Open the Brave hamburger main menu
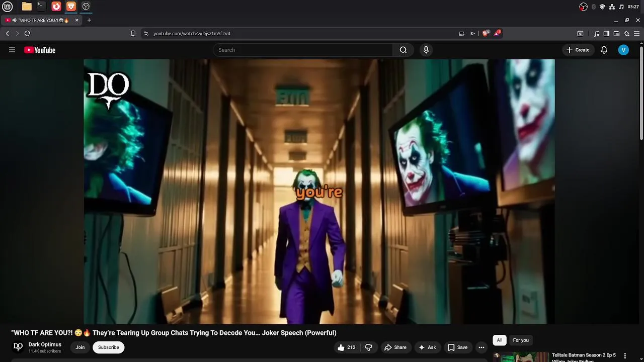 (636, 33)
